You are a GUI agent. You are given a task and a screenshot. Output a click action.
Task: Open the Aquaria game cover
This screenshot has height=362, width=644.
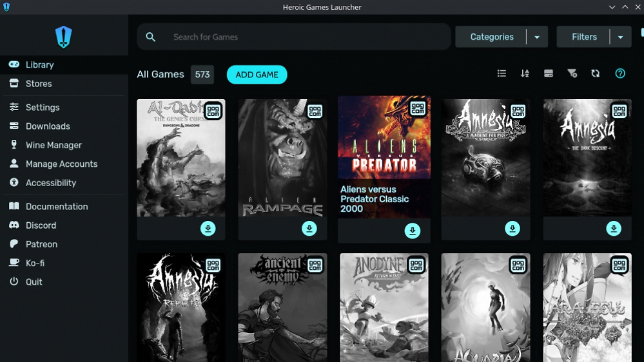486,308
